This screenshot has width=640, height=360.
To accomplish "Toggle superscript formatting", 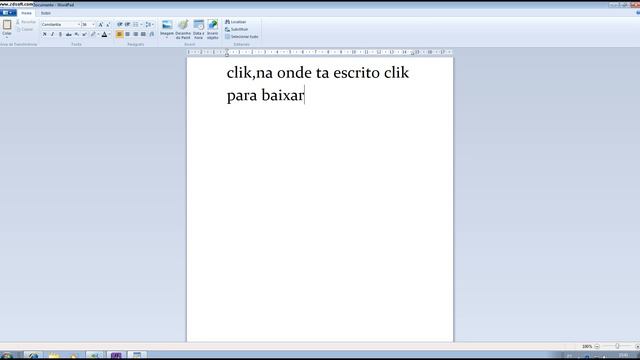I will point(84,34).
